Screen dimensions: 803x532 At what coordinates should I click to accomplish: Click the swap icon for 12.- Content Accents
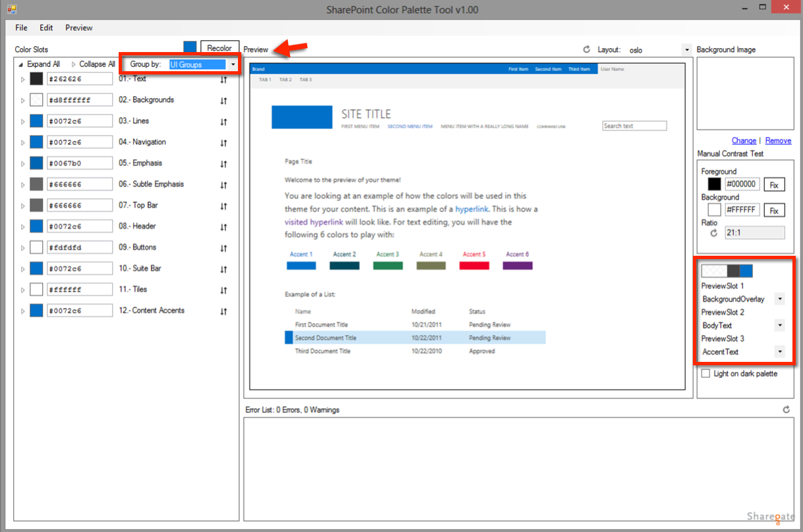(x=223, y=312)
